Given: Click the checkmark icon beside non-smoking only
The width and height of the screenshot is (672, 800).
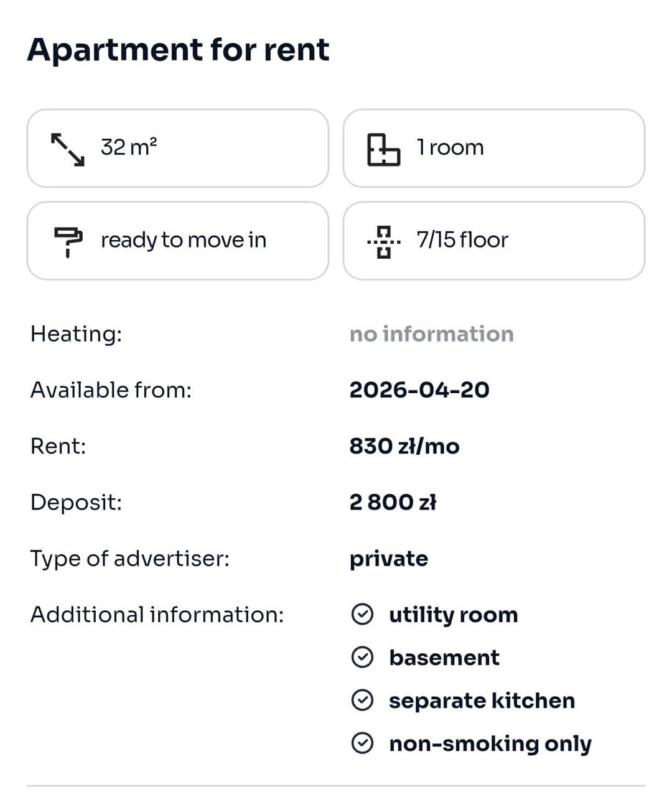Looking at the screenshot, I should coord(363,743).
